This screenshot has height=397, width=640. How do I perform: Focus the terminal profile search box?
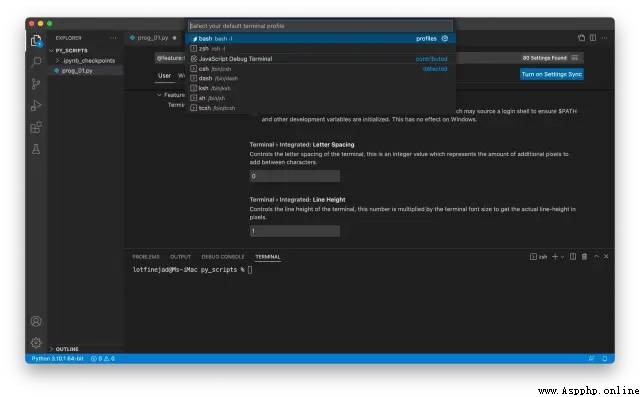320,26
